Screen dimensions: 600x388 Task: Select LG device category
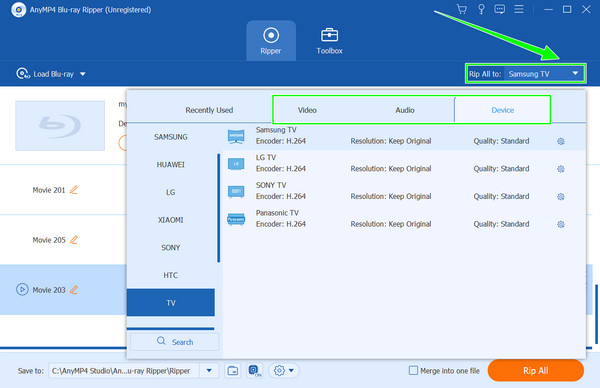(171, 192)
